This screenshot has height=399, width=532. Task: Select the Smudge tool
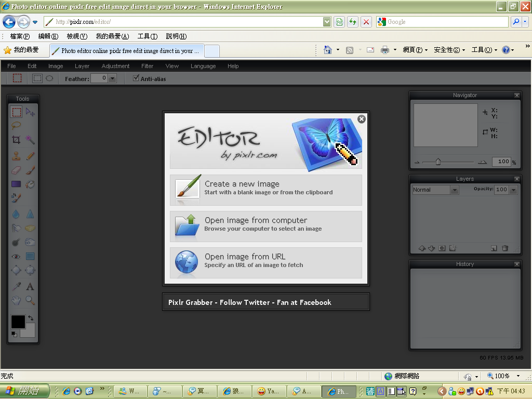pos(16,228)
